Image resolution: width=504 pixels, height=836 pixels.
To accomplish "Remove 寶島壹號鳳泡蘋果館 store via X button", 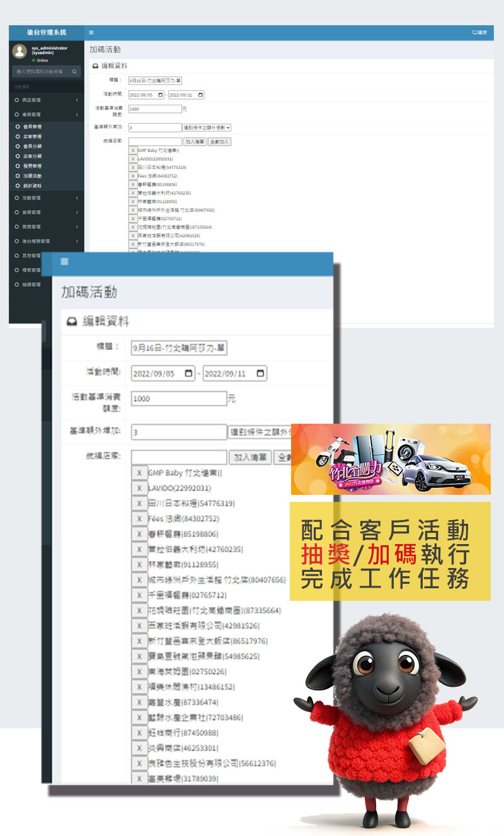I will click(x=139, y=656).
